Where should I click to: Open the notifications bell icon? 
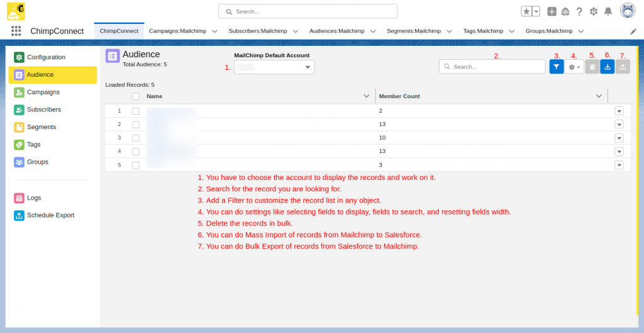(608, 11)
